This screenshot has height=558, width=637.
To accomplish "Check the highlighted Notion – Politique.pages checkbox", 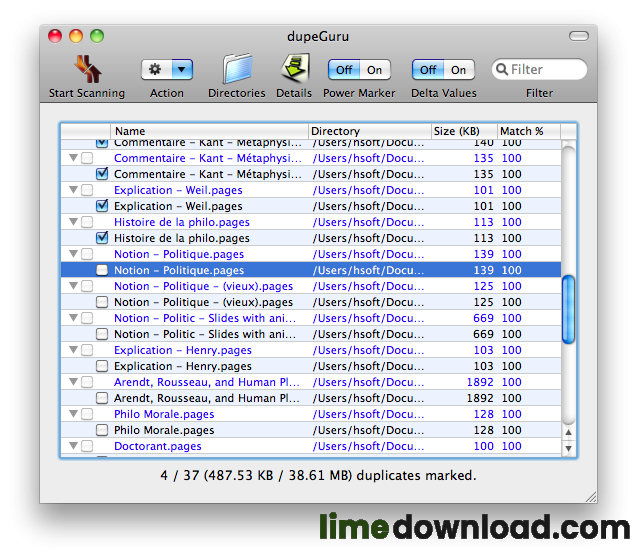I will tap(102, 270).
